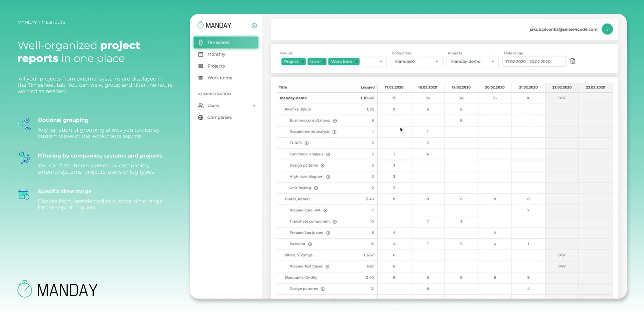Click the 18.02.2020 column header
Screen dimensions: 644x315
coord(428,87)
